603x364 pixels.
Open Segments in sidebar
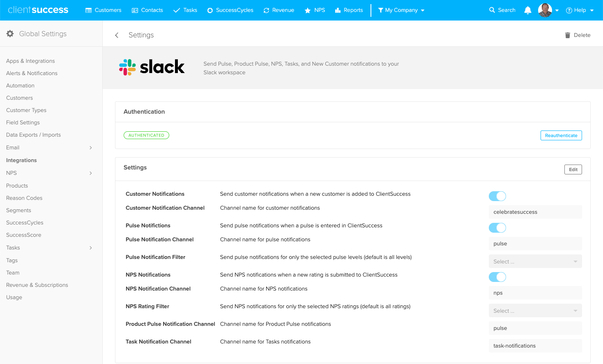[x=18, y=210]
